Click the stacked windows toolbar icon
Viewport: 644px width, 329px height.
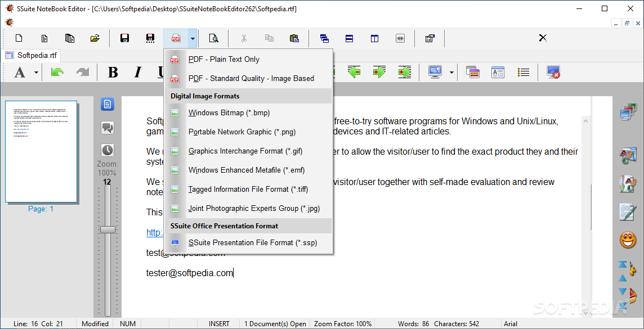point(473,73)
